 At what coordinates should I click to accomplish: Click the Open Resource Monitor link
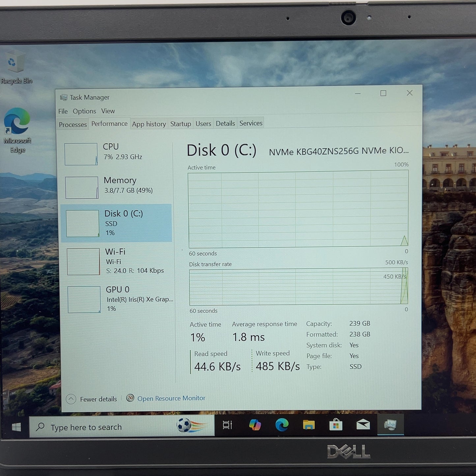171,398
